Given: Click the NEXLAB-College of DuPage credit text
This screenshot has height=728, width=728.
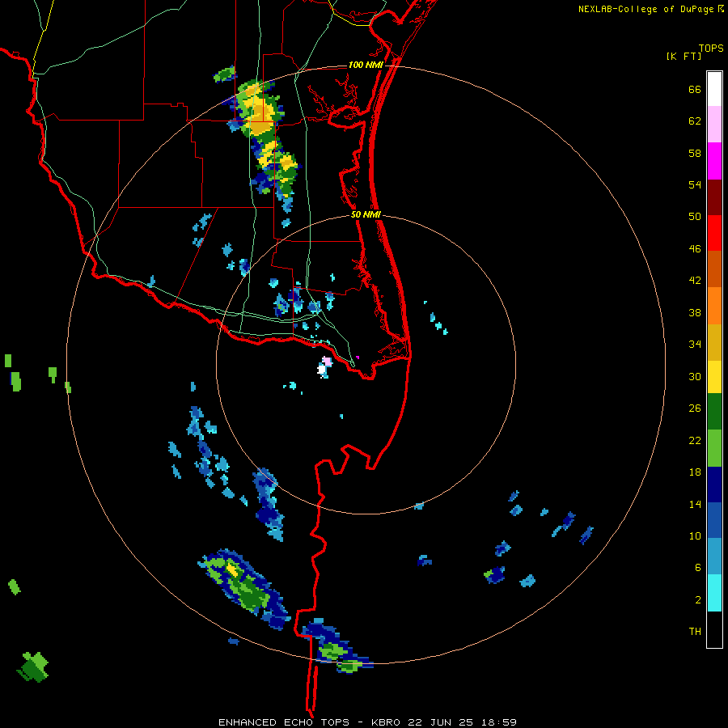Looking at the screenshot, I should point(651,9).
